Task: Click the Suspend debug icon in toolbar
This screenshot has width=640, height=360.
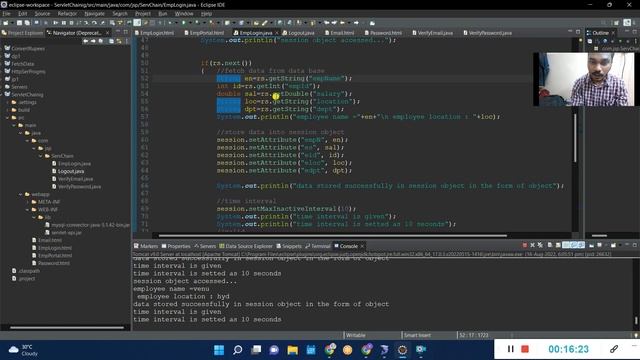Action: point(64,23)
